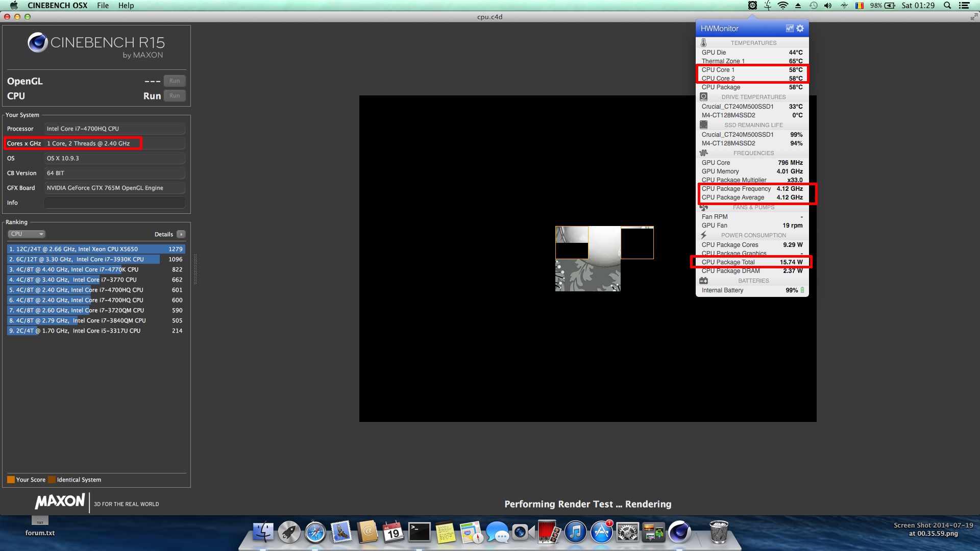Launch Safari from the Dock
This screenshot has width=980, height=551.
315,532
